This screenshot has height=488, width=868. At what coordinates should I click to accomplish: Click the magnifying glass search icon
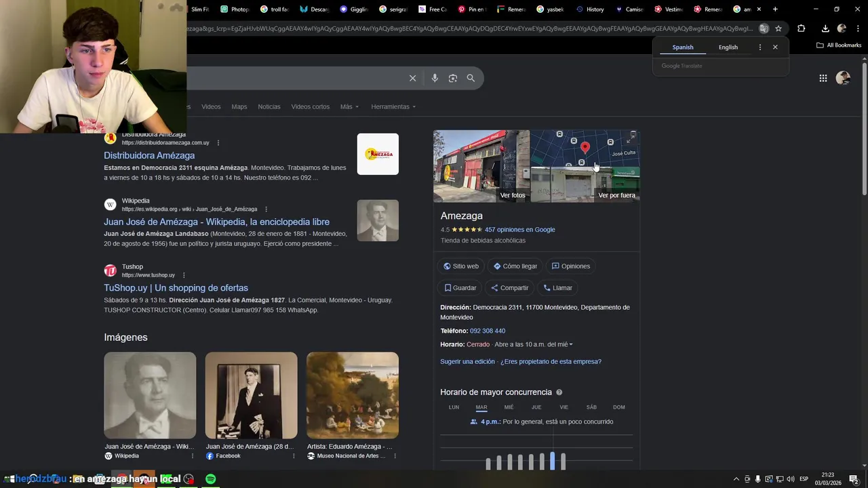pos(471,78)
